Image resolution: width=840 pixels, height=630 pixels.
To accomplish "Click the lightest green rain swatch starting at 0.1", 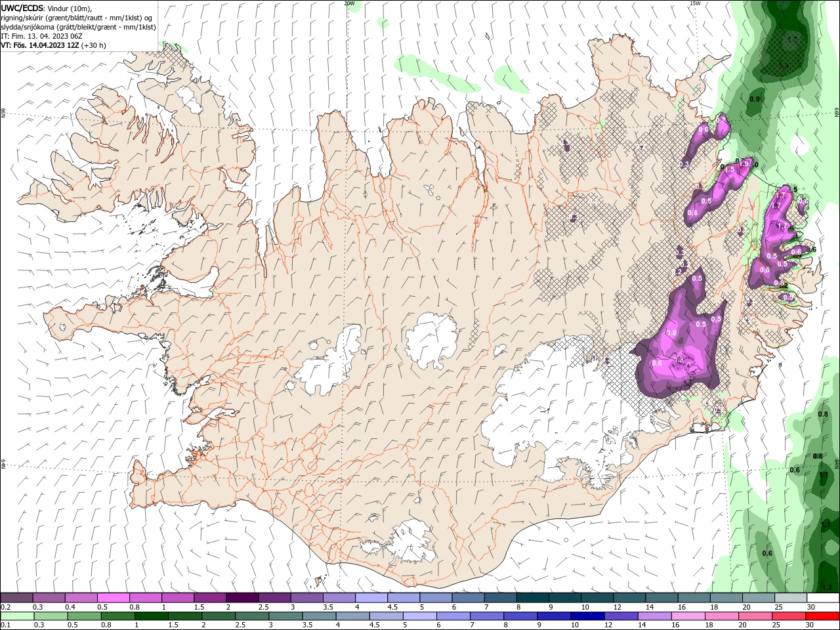I will (x=17, y=616).
